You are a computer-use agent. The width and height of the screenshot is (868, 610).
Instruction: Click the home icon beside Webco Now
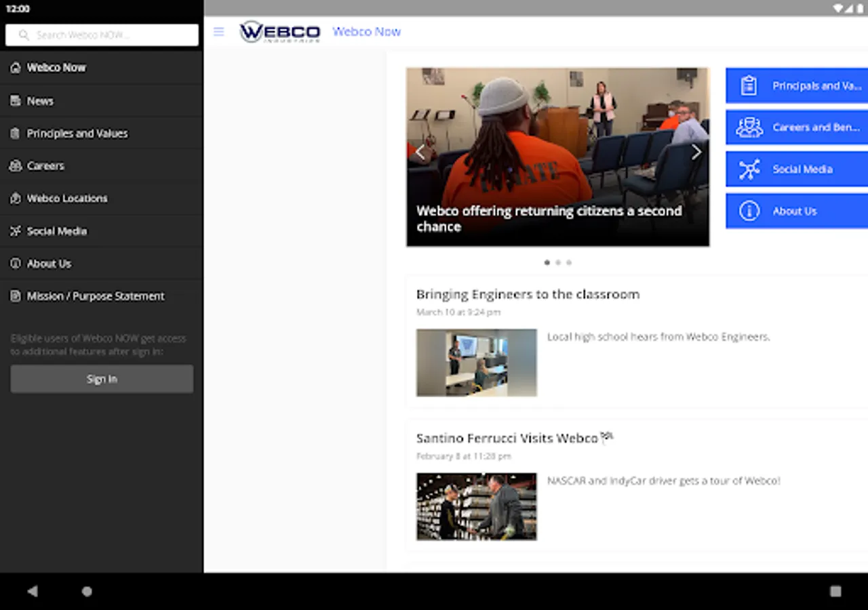pyautogui.click(x=15, y=68)
